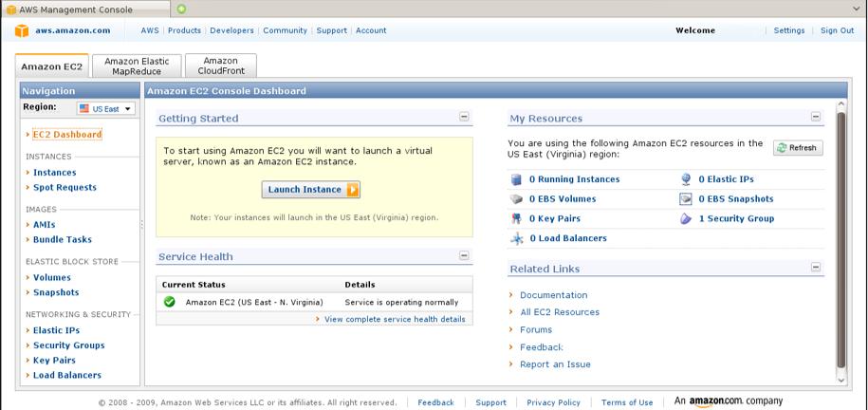Collapse the Service Health panel

[464, 255]
